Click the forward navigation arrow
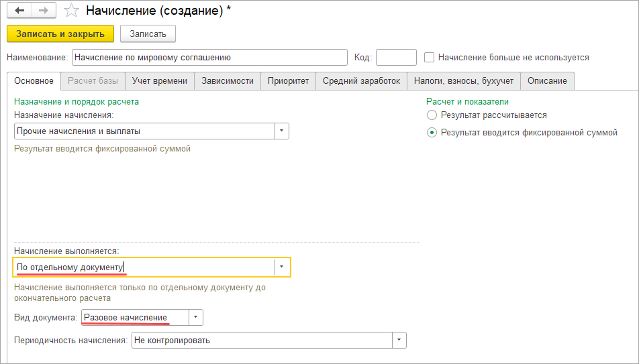This screenshot has height=364, width=639. (x=43, y=11)
